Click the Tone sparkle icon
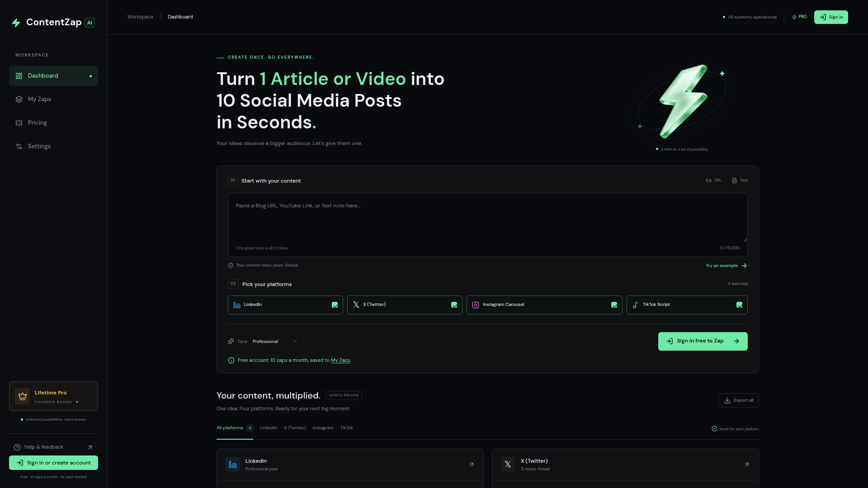The width and height of the screenshot is (868, 488). pyautogui.click(x=231, y=342)
